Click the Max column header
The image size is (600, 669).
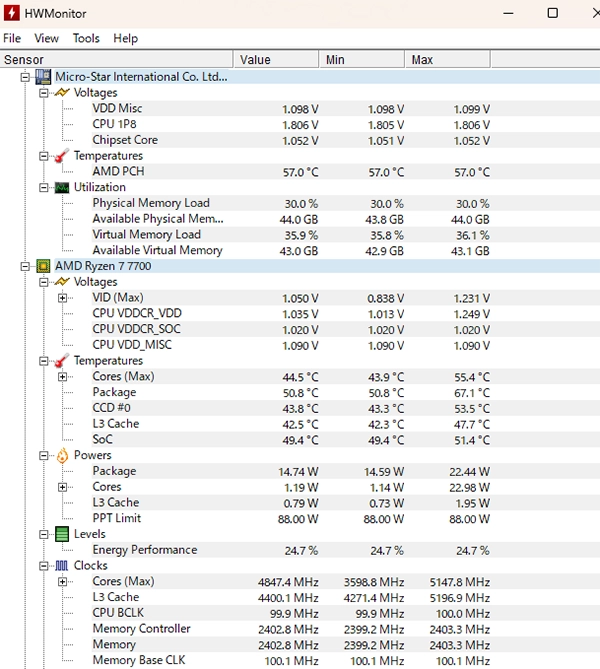pos(422,60)
